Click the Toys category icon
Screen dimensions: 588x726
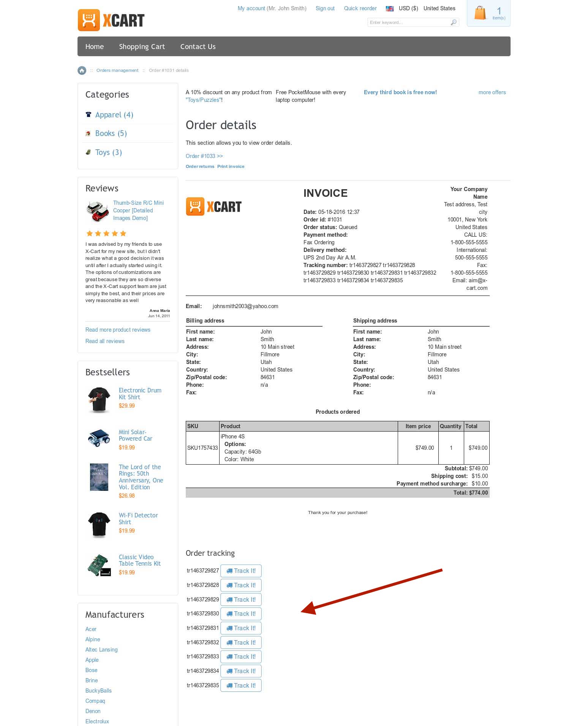(88, 152)
